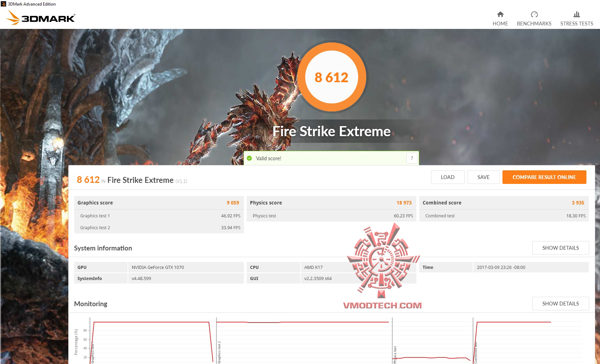Click the green valid score checkmark icon
Viewport: 600px width, 364px height.
tap(249, 158)
